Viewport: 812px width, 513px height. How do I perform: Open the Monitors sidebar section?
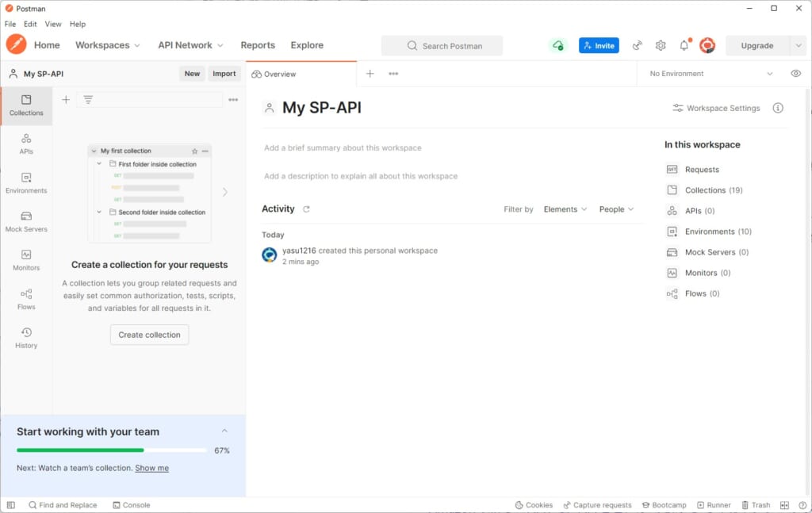point(26,260)
